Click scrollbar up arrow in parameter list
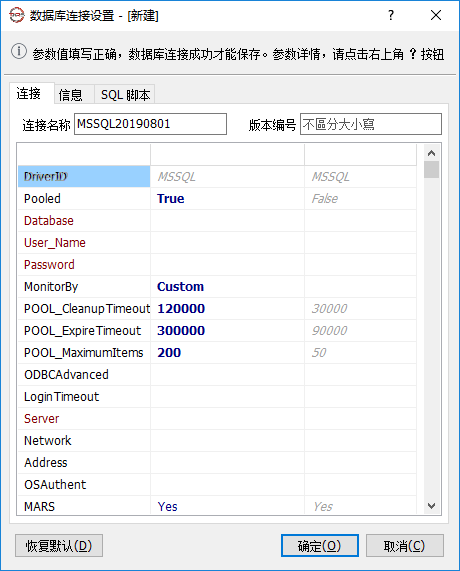The height and width of the screenshot is (571, 460). point(432,153)
